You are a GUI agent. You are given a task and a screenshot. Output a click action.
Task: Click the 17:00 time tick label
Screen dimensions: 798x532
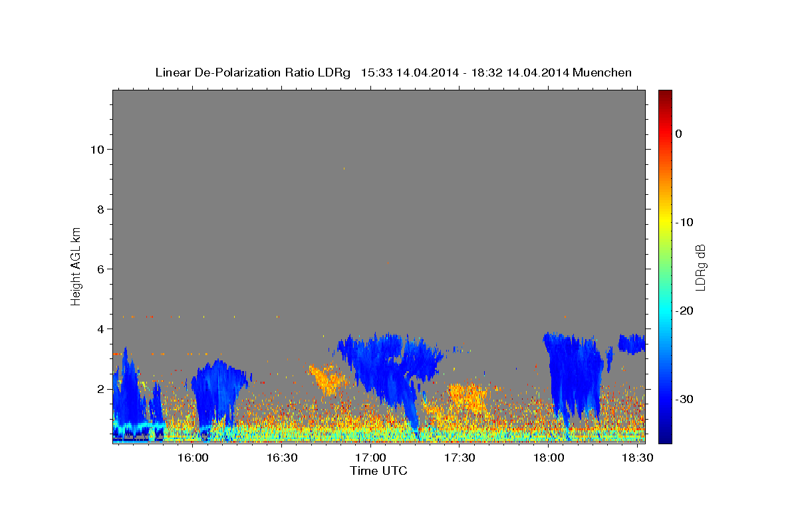pyautogui.click(x=370, y=458)
